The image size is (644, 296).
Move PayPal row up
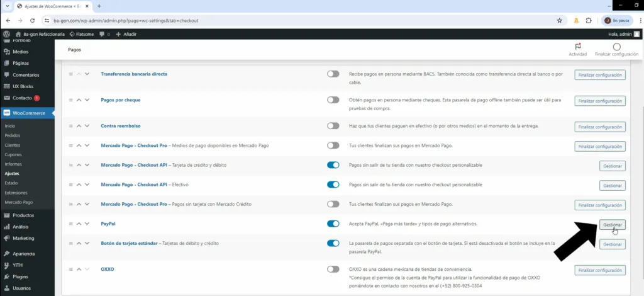[x=79, y=224]
